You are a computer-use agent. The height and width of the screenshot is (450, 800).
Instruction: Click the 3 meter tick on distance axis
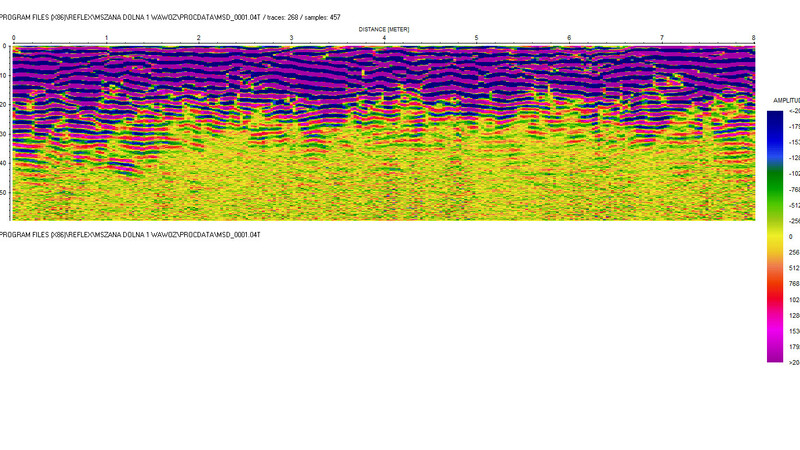pos(291,38)
